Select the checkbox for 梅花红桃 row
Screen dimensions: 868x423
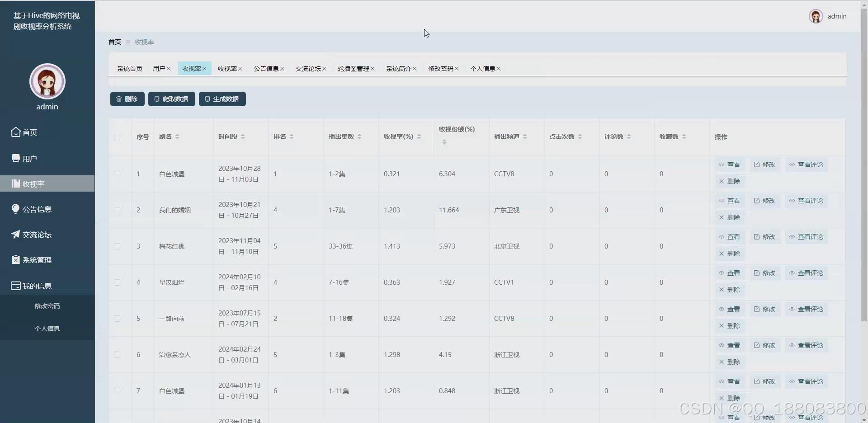pos(117,246)
